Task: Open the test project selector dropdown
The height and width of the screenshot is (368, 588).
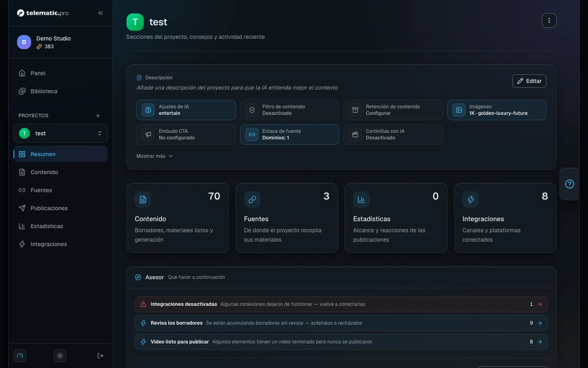Action: click(x=60, y=133)
